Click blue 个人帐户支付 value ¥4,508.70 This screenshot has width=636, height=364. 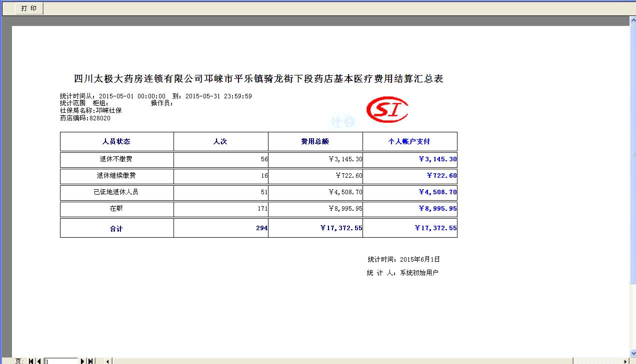(x=437, y=193)
